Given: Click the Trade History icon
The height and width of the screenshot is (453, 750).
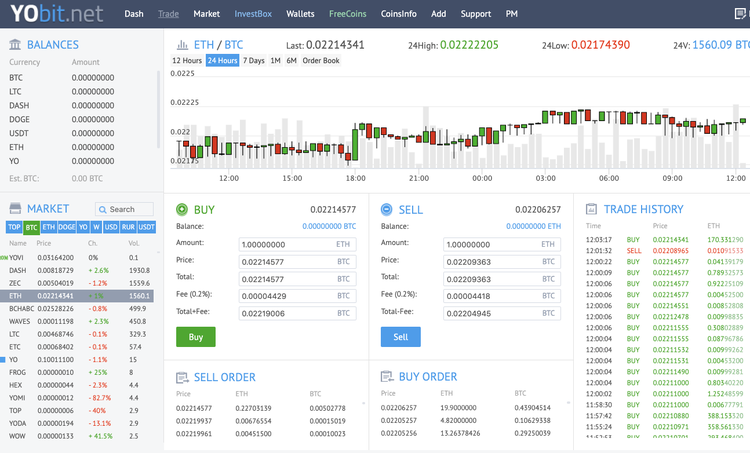Looking at the screenshot, I should (592, 209).
